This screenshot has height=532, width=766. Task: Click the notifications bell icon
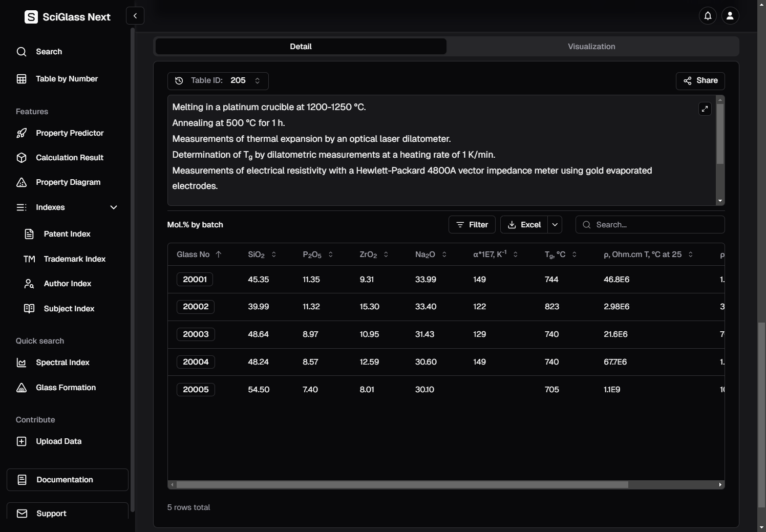tap(708, 16)
